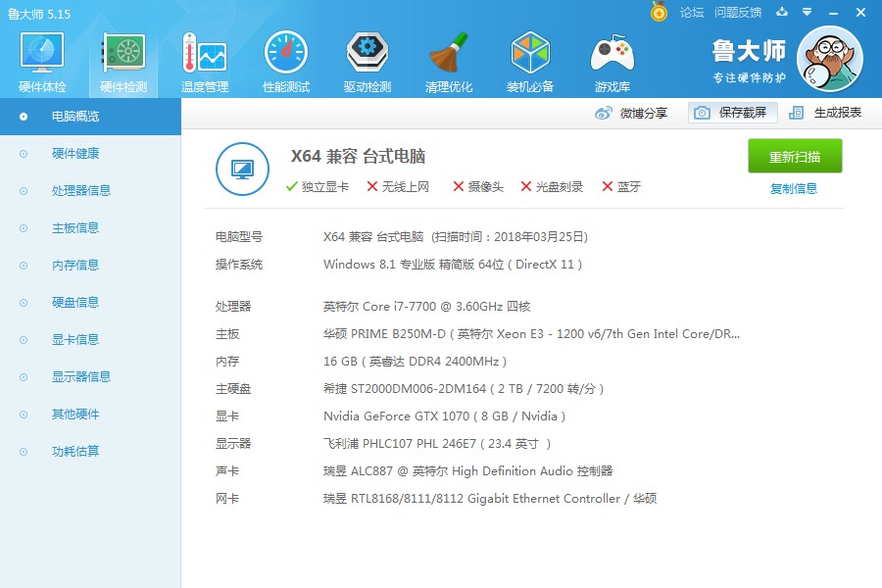The height and width of the screenshot is (588, 882).
Task: Click the blue monitor thumbnail icon
Action: click(x=242, y=169)
